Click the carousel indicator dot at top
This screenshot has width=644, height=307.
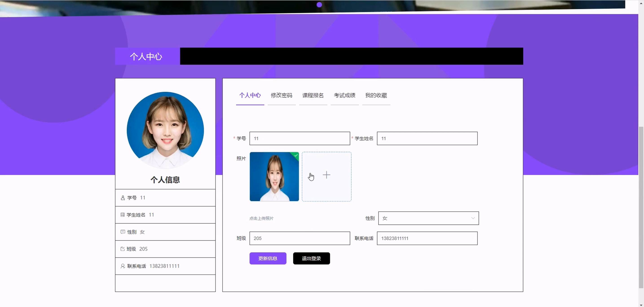pyautogui.click(x=319, y=5)
